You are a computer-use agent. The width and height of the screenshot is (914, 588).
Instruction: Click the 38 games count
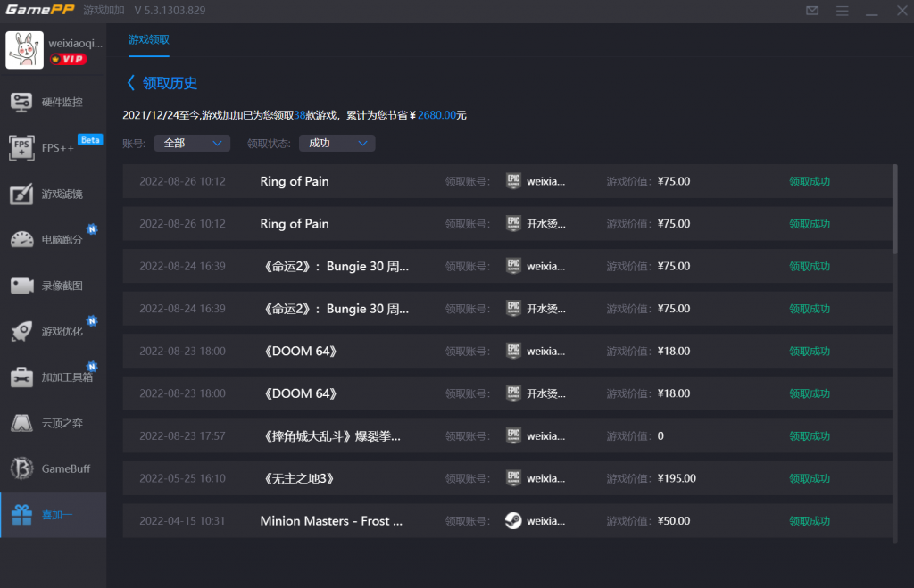(x=300, y=115)
